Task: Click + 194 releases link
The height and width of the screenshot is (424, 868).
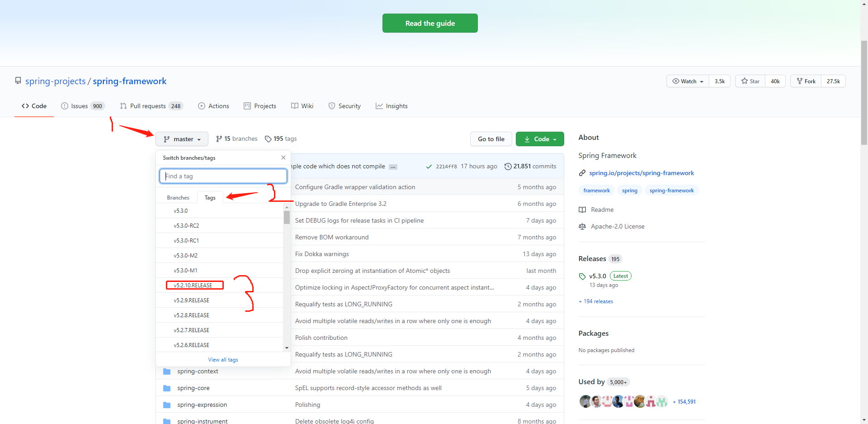Action: click(x=596, y=301)
